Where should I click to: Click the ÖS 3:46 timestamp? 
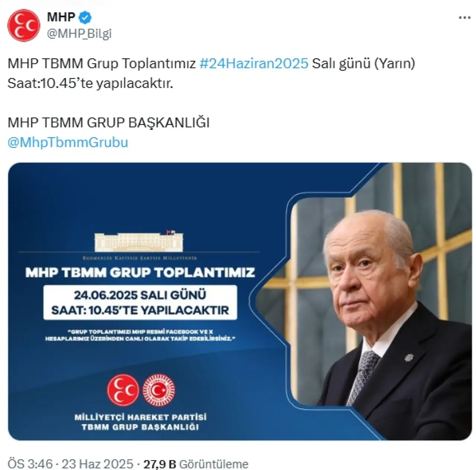pyautogui.click(x=30, y=464)
